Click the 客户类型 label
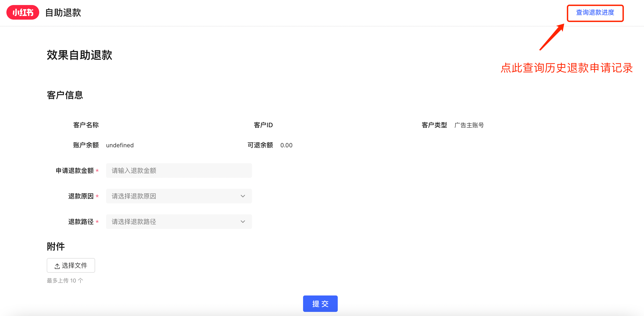 coord(434,125)
